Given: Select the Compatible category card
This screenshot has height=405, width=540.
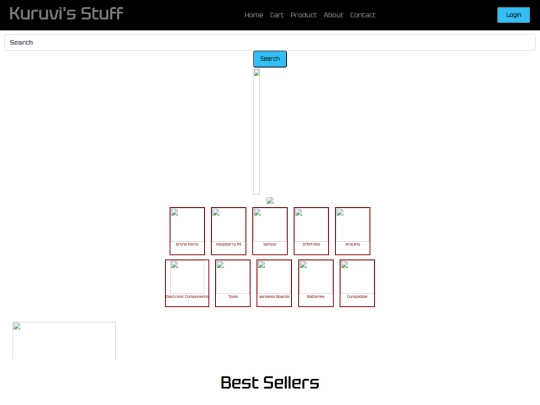Looking at the screenshot, I should 357,283.
